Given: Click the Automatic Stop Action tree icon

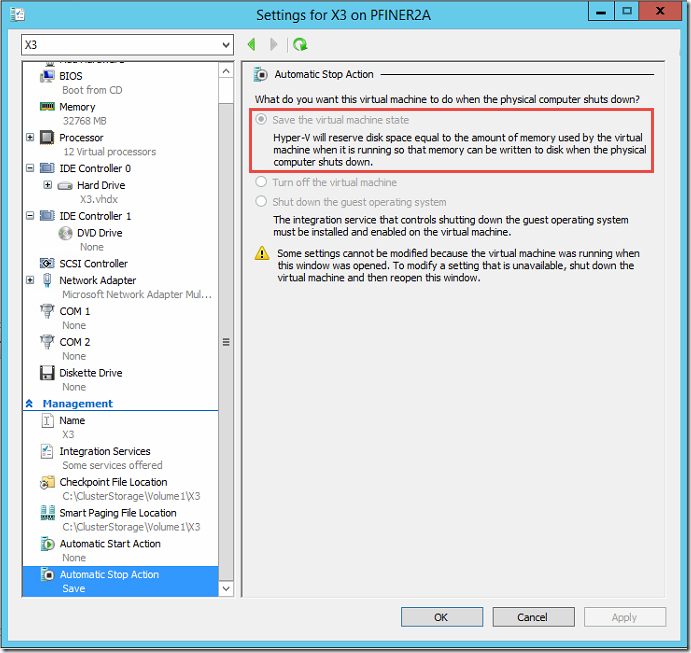Looking at the screenshot, I should [47, 575].
